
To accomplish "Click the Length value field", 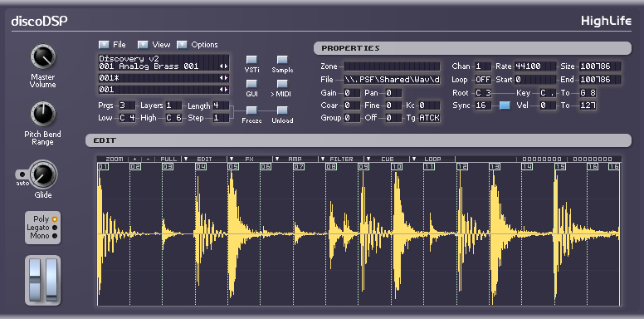I will 221,106.
